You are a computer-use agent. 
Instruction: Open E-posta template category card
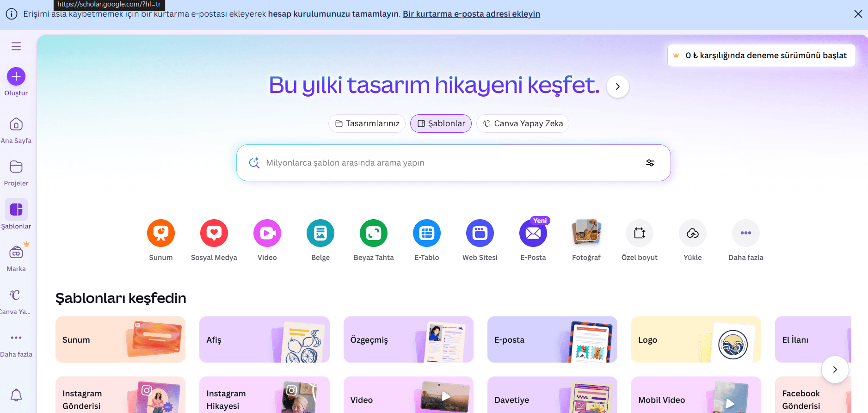(552, 339)
